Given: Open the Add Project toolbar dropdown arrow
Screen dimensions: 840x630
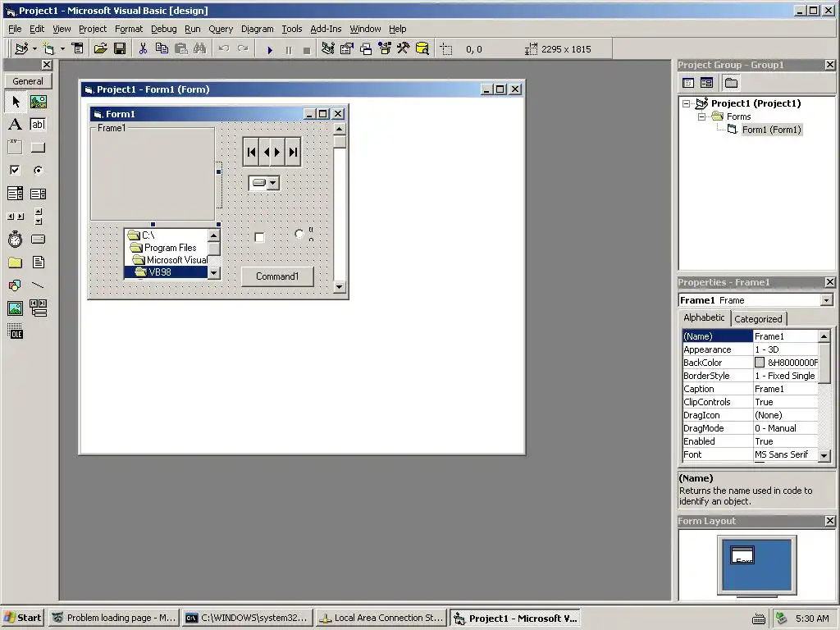Looking at the screenshot, I should pyautogui.click(x=34, y=49).
